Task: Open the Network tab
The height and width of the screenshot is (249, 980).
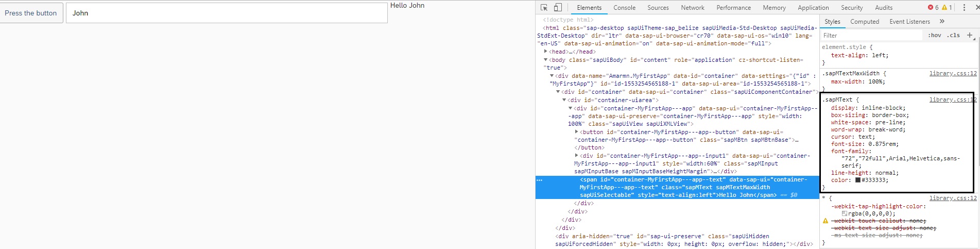Action: (693, 8)
